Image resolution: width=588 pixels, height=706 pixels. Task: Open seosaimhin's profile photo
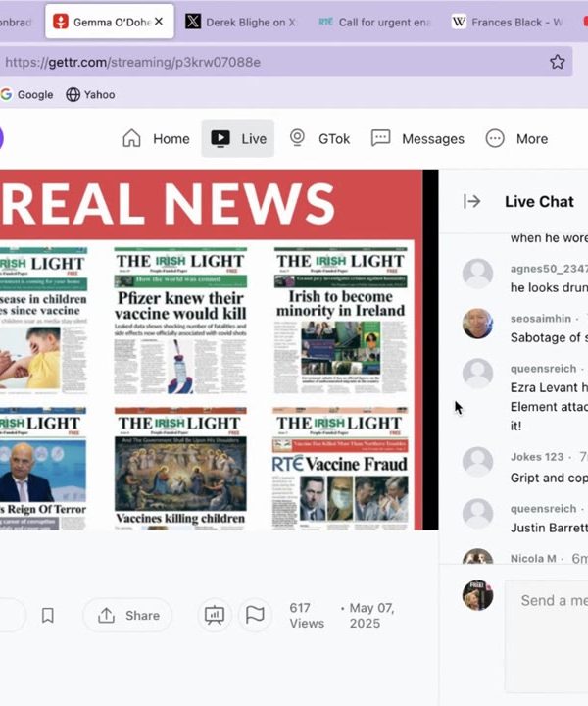point(477,324)
